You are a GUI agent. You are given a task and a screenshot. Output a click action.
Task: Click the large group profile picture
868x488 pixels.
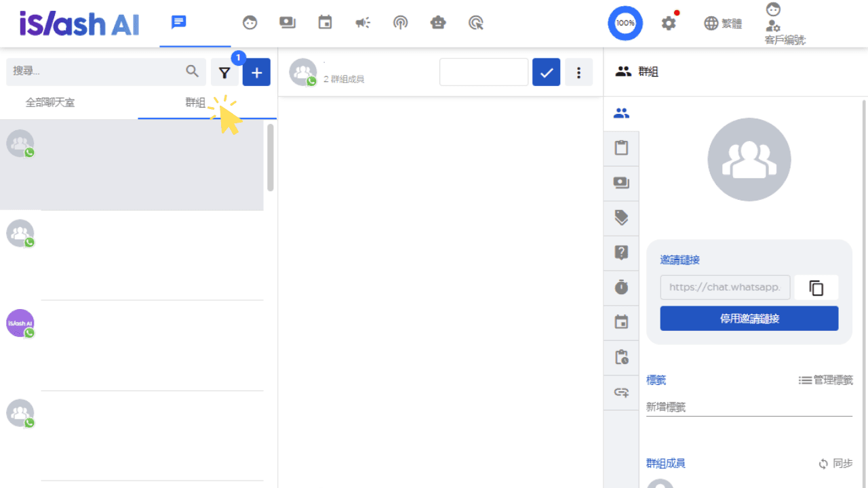[749, 159]
